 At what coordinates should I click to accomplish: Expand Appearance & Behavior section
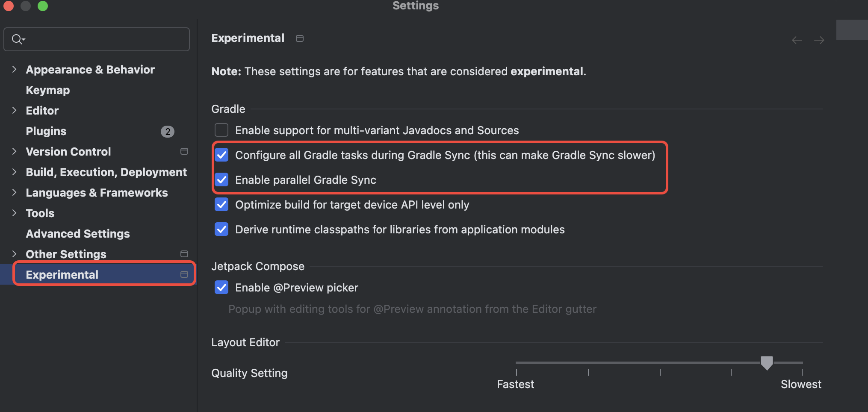[x=14, y=69]
